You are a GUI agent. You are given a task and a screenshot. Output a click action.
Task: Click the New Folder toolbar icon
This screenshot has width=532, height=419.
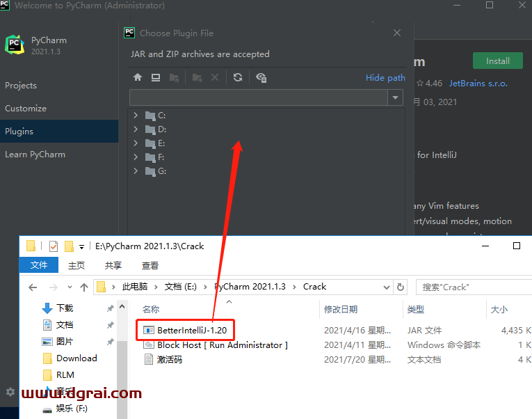[x=197, y=77]
